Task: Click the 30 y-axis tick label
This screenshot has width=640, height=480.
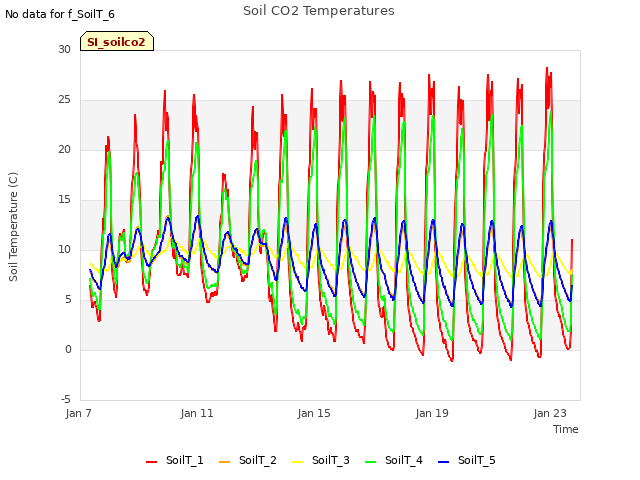Action: click(x=64, y=49)
